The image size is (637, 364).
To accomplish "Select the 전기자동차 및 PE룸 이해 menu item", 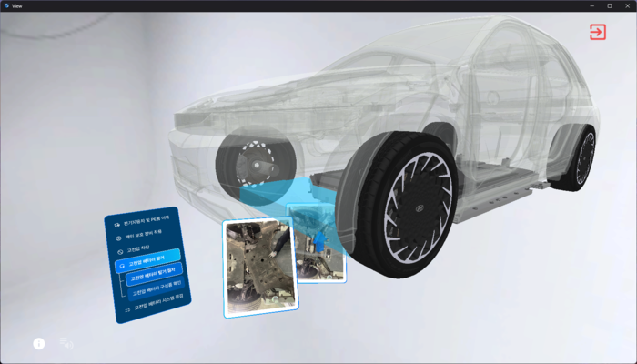I will click(x=147, y=223).
